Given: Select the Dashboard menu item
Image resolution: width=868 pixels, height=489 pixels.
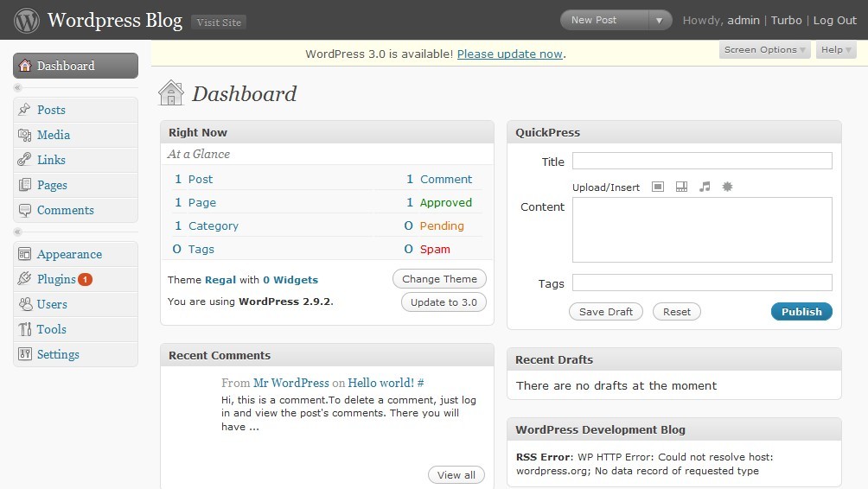Looking at the screenshot, I should pyautogui.click(x=75, y=66).
